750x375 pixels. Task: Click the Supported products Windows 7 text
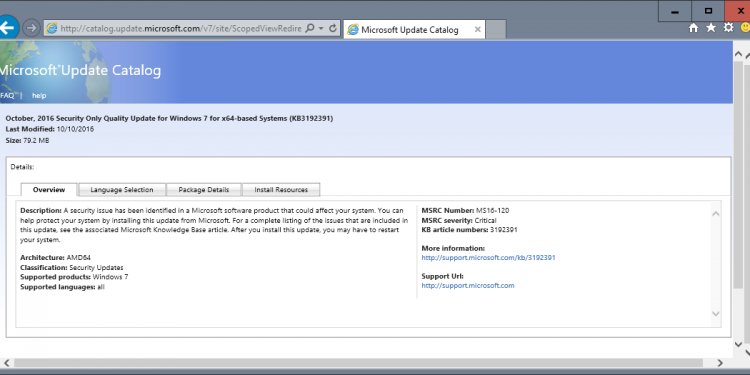(x=74, y=277)
